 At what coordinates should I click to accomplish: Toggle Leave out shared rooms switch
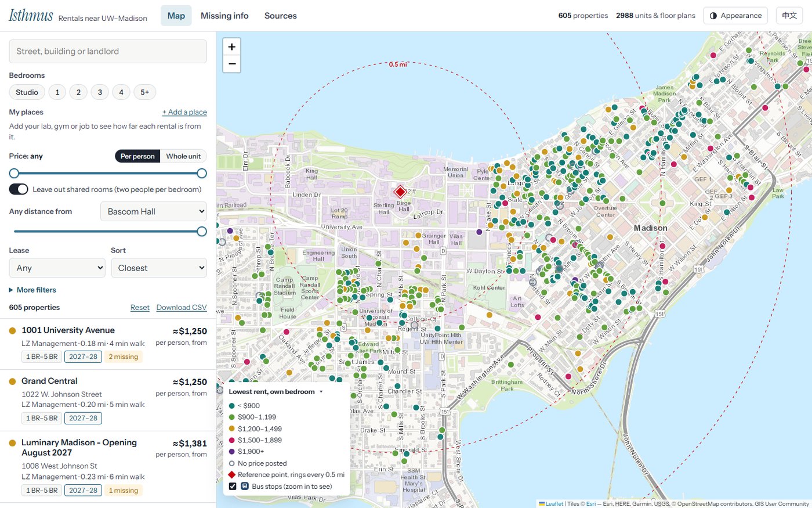tap(19, 189)
